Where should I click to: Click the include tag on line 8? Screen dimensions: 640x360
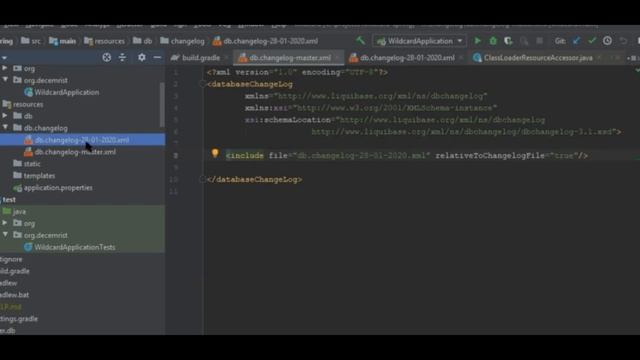point(245,156)
